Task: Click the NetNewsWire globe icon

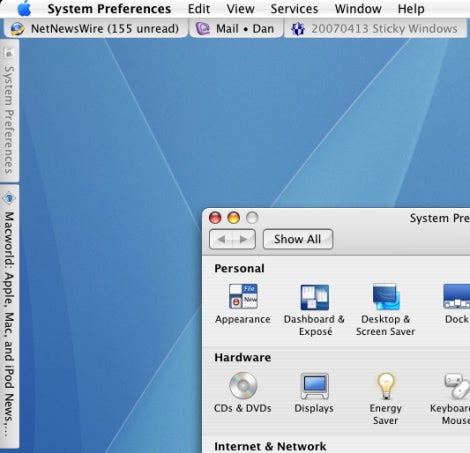Action: click(x=17, y=29)
